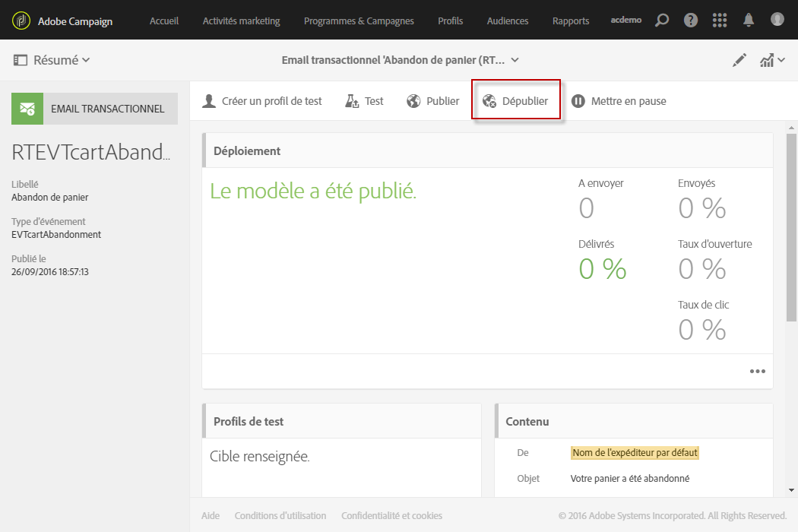Click the Publier globe icon
Image resolution: width=798 pixels, height=532 pixels.
[x=413, y=101]
